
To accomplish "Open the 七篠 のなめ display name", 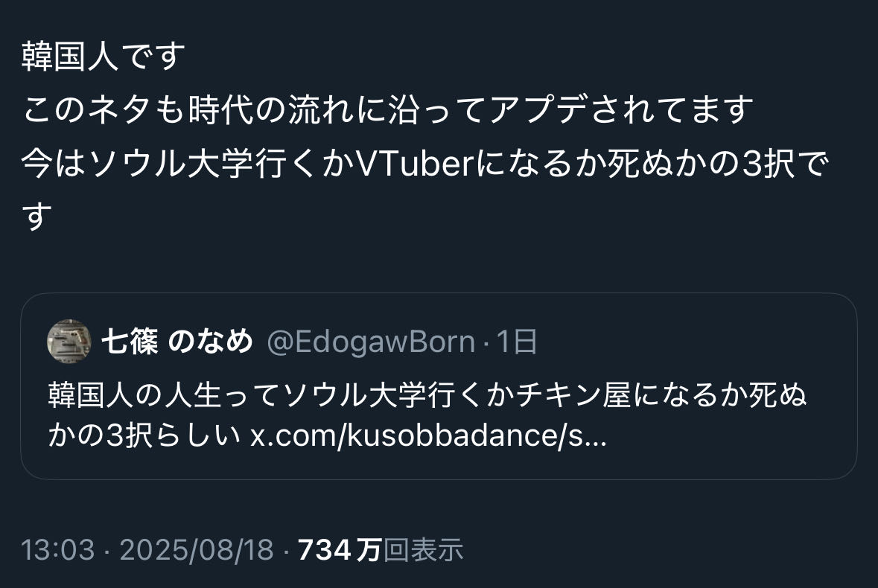I will [x=176, y=342].
